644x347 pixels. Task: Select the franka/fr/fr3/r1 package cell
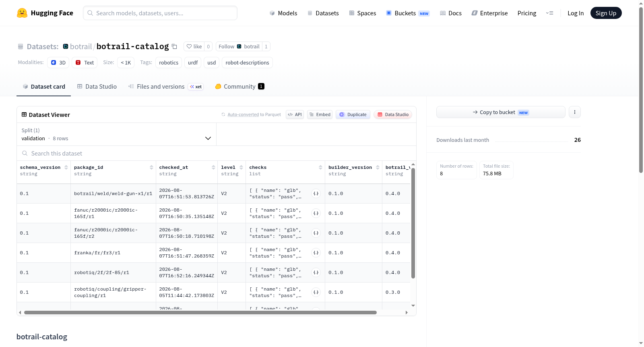(x=113, y=253)
